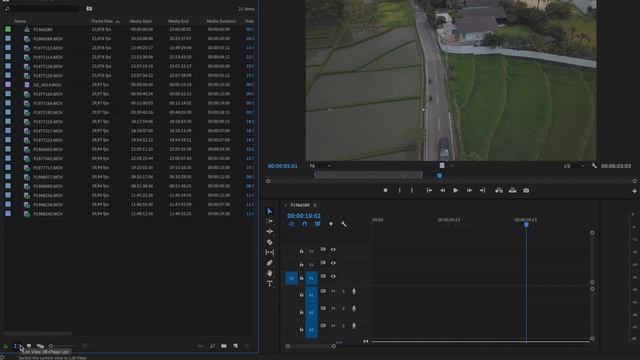Click the New Item icon
The height and width of the screenshot is (360, 640).
(236, 346)
